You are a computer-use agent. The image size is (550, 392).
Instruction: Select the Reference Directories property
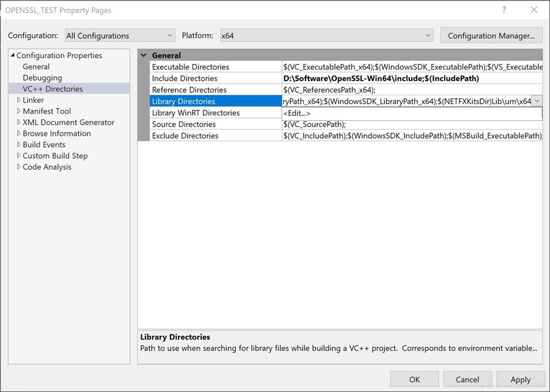(x=216, y=90)
